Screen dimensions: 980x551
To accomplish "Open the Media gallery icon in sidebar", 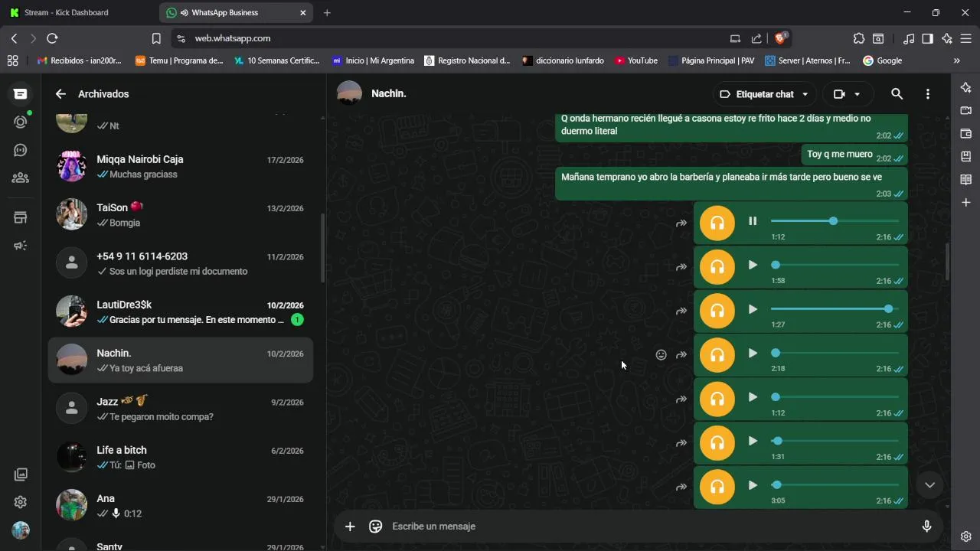I will coord(21,474).
